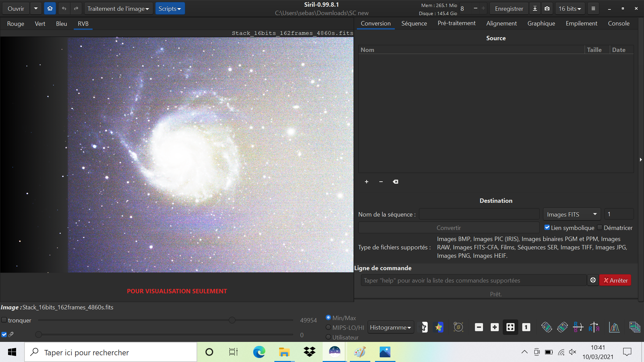
Task: Remove selected source file with minus icon
Action: click(381, 182)
